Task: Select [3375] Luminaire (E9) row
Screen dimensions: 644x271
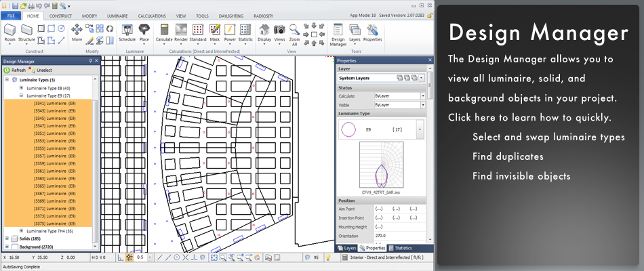Action: pos(47,224)
